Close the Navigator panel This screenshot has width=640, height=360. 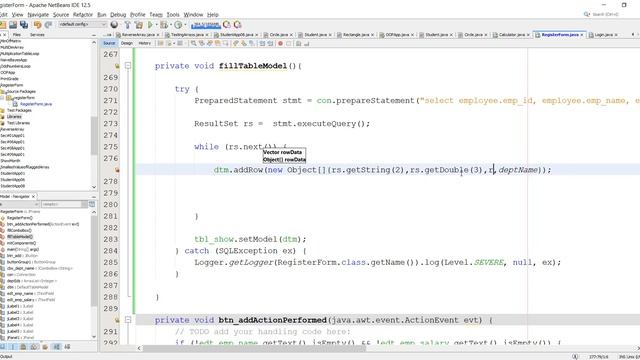coord(33,197)
